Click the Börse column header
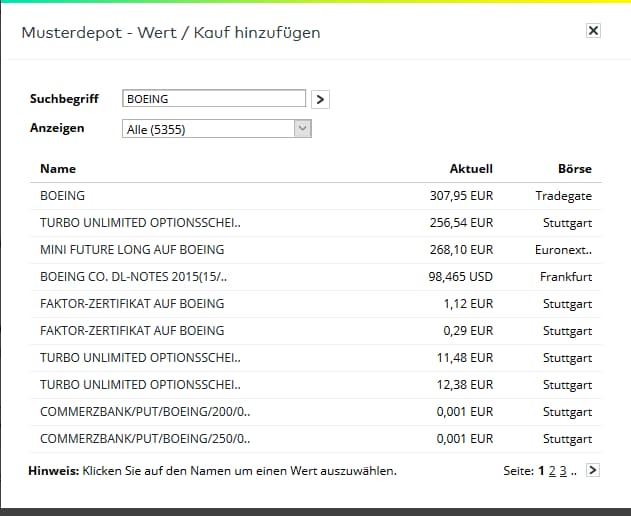 (x=575, y=169)
